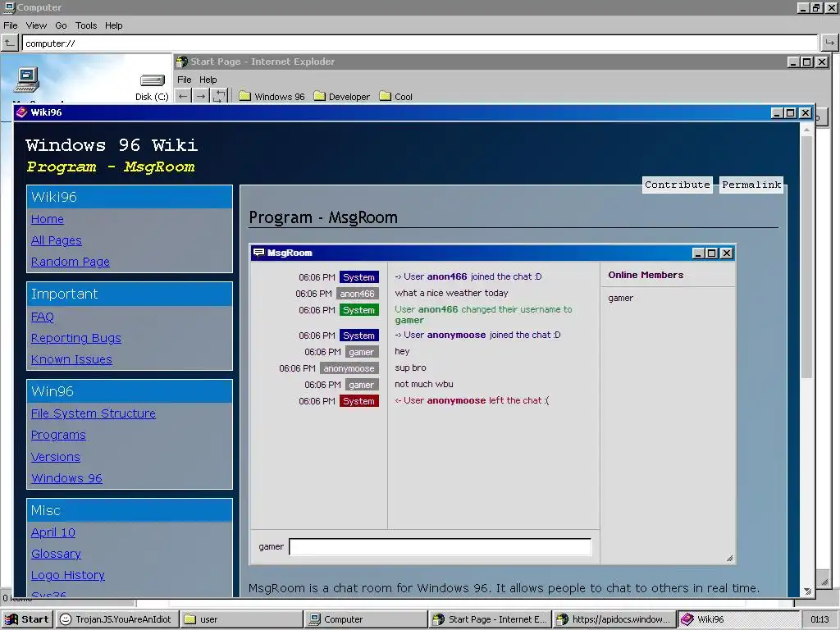Click the anon466 username tag

[x=358, y=294]
